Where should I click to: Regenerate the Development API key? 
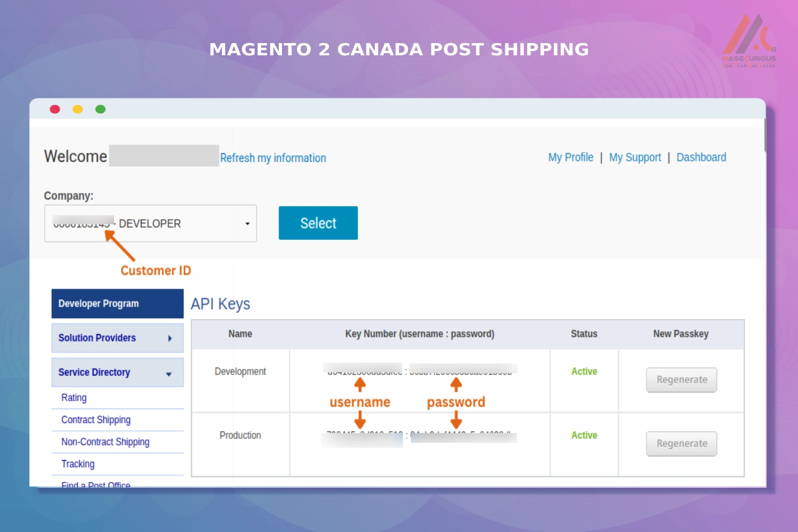point(681,380)
